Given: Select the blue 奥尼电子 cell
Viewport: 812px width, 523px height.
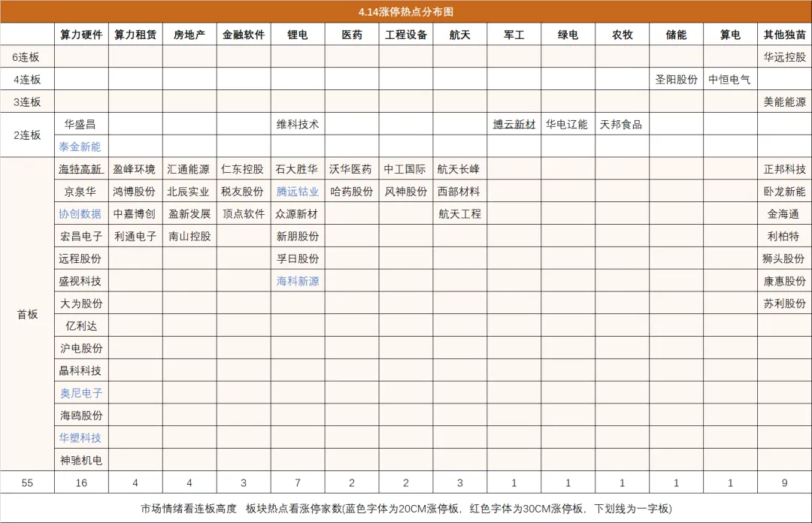Looking at the screenshot, I should pos(81,393).
